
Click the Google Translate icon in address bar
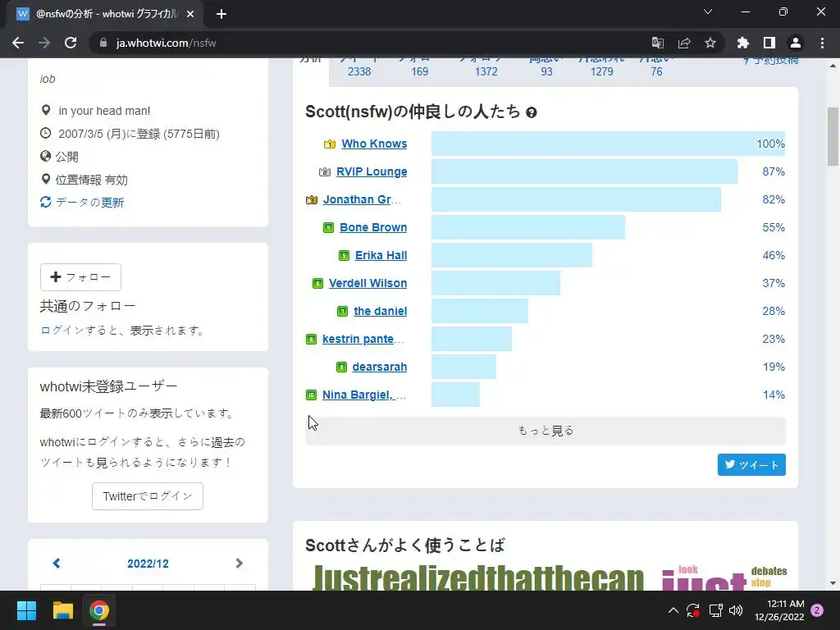[x=657, y=43]
